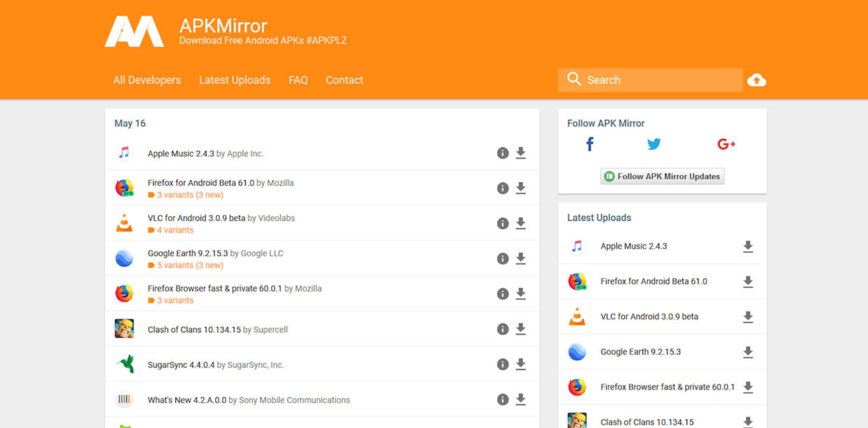This screenshot has width=868, height=428.
Task: Click the Search input field
Action: [x=650, y=80]
